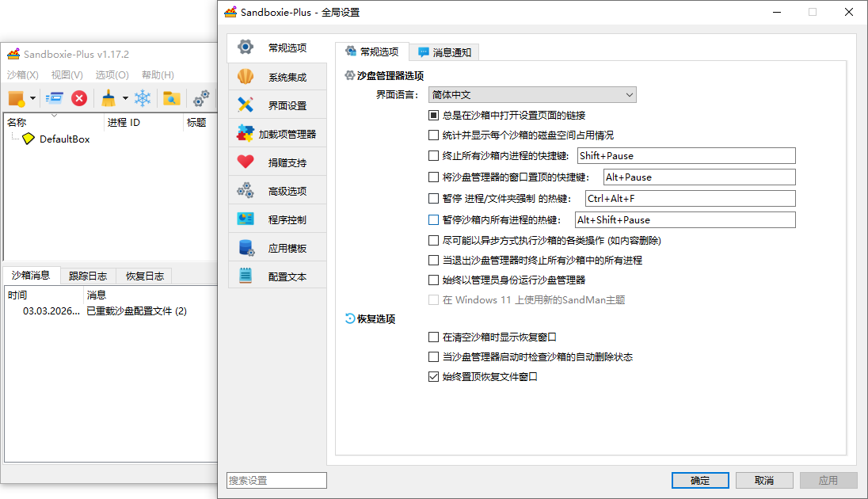Open the 界面语言 dropdown showing 简体中文

pyautogui.click(x=532, y=95)
